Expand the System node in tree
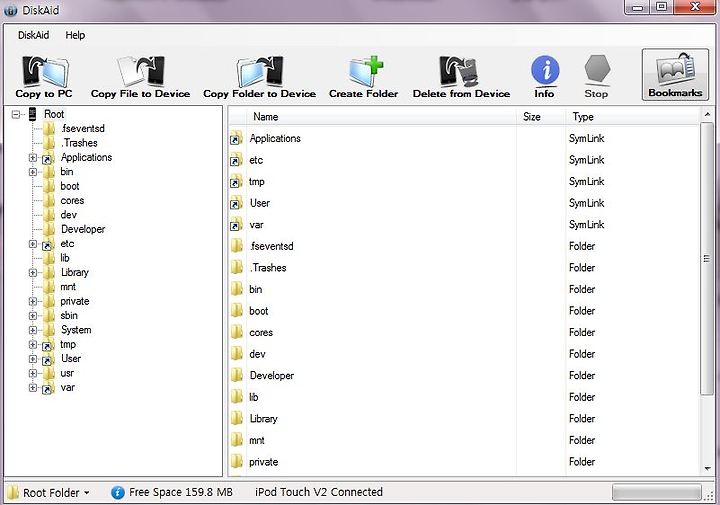The height and width of the screenshot is (505, 720). tap(33, 330)
